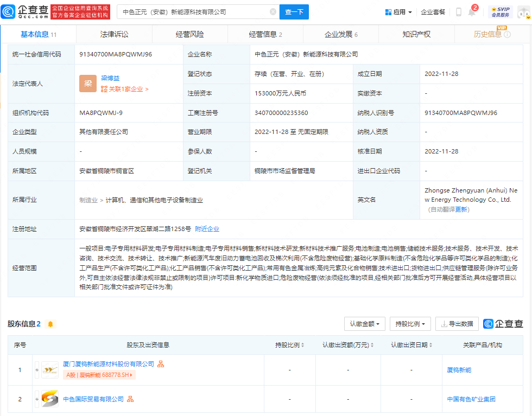Open the SVIP member service icon
The width and height of the screenshot is (532, 416).
501,12
